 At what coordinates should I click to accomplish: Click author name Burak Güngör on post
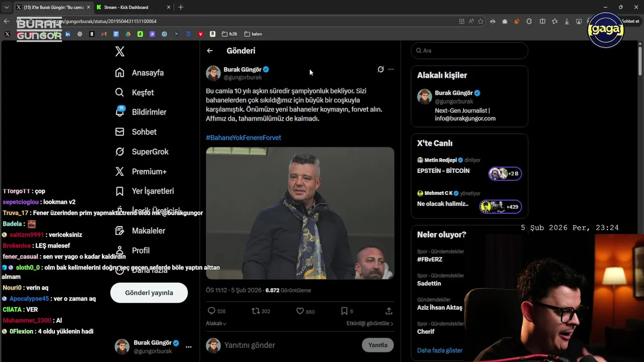coord(243,69)
